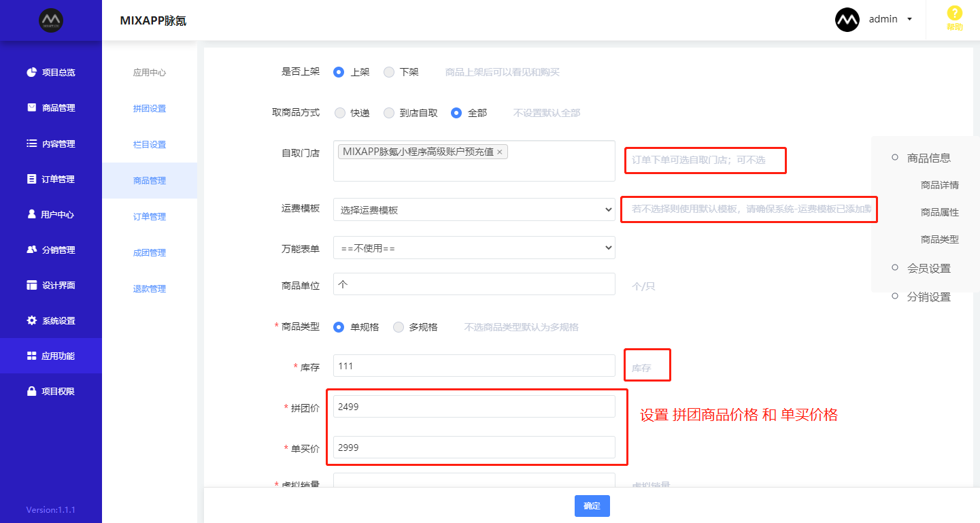Jump to 商品信息 anchor section
Screen dimensions: 980x523
tap(929, 158)
